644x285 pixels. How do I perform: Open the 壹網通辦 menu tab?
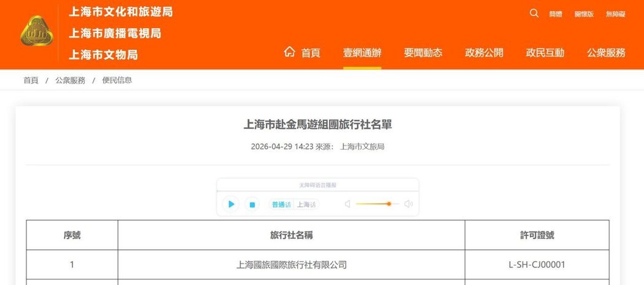(362, 53)
